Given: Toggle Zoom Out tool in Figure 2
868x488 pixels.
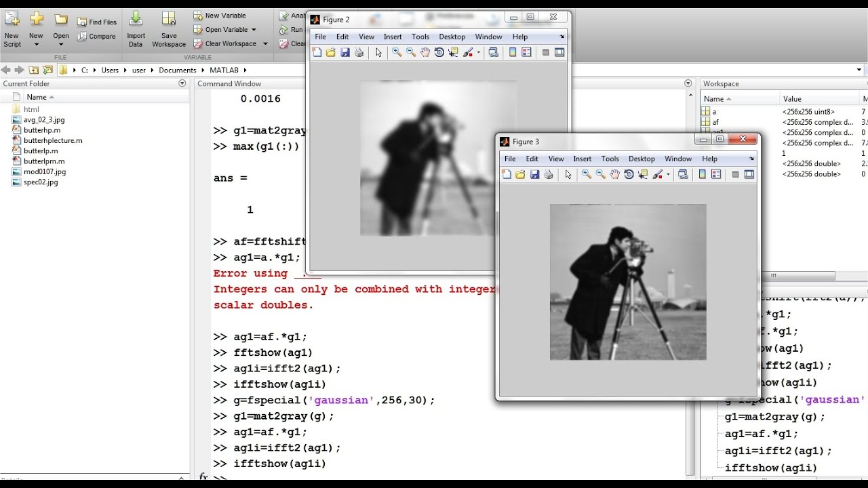Looking at the screenshot, I should [x=411, y=52].
